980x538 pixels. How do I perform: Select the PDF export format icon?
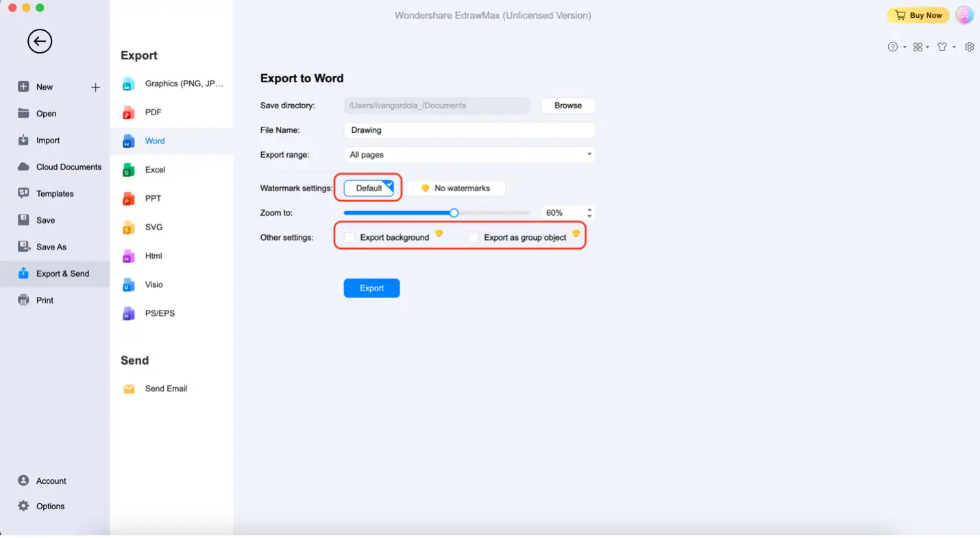[128, 112]
